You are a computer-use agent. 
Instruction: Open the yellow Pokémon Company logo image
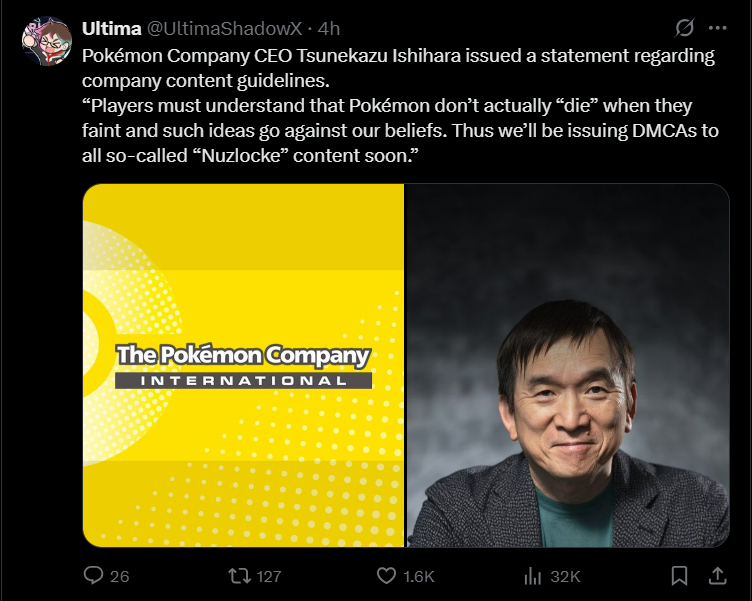point(243,365)
